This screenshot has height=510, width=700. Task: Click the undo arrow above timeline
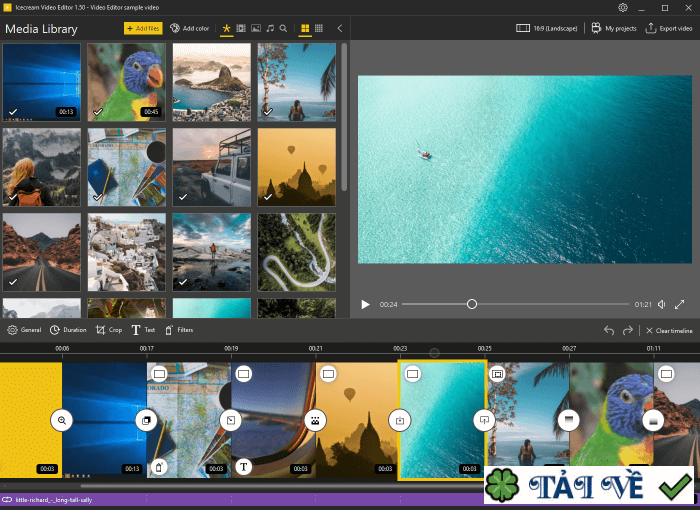609,330
